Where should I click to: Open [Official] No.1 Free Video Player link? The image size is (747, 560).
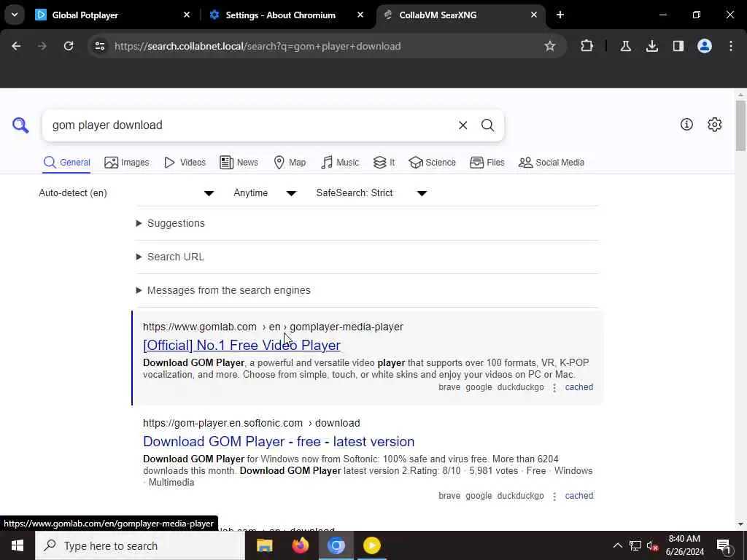[x=241, y=345]
